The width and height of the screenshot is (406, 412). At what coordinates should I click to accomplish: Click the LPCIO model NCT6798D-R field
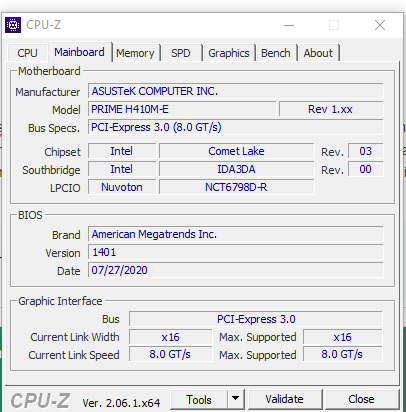[237, 187]
